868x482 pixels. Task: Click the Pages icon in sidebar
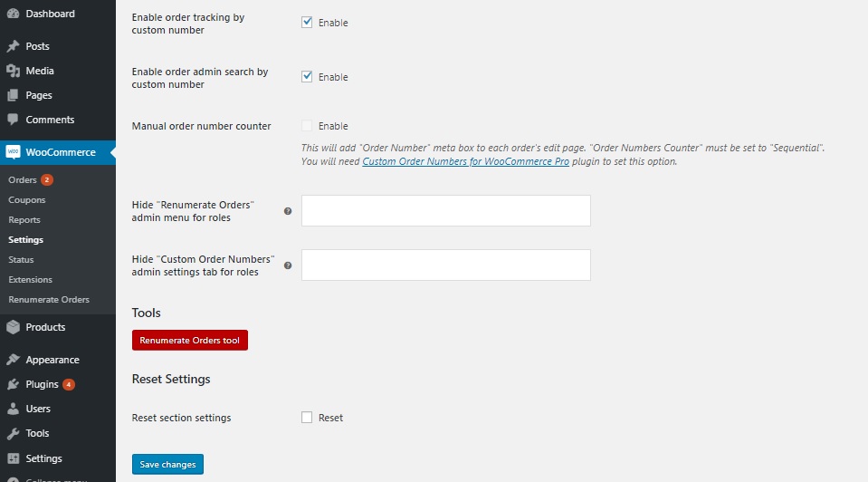pyautogui.click(x=13, y=95)
